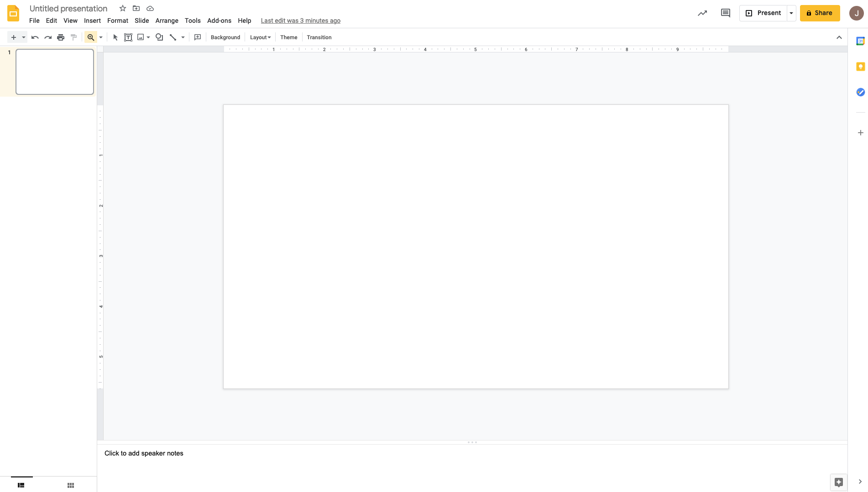Open Google Keep from the side panel
The width and height of the screenshot is (868, 492).
[x=860, y=67]
